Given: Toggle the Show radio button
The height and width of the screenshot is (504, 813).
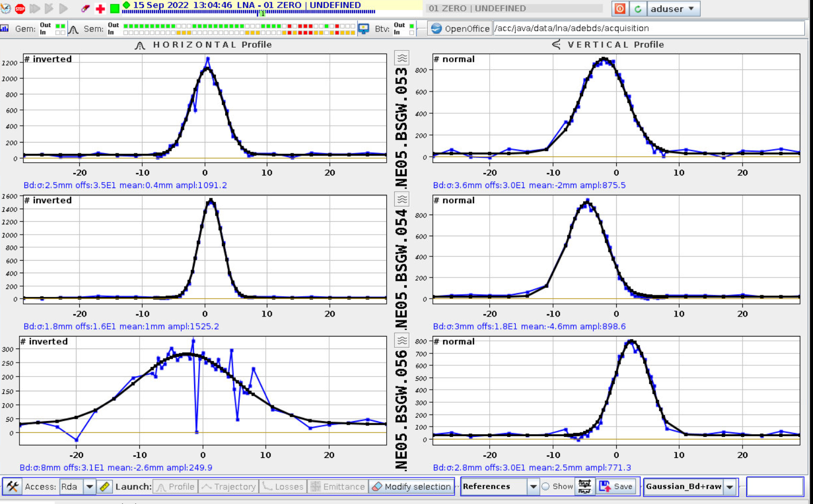Looking at the screenshot, I should pos(546,487).
